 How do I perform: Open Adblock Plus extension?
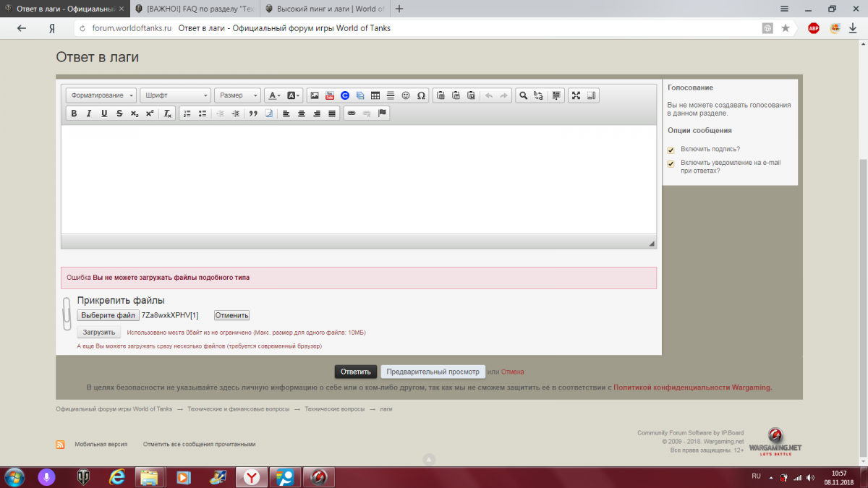(814, 28)
